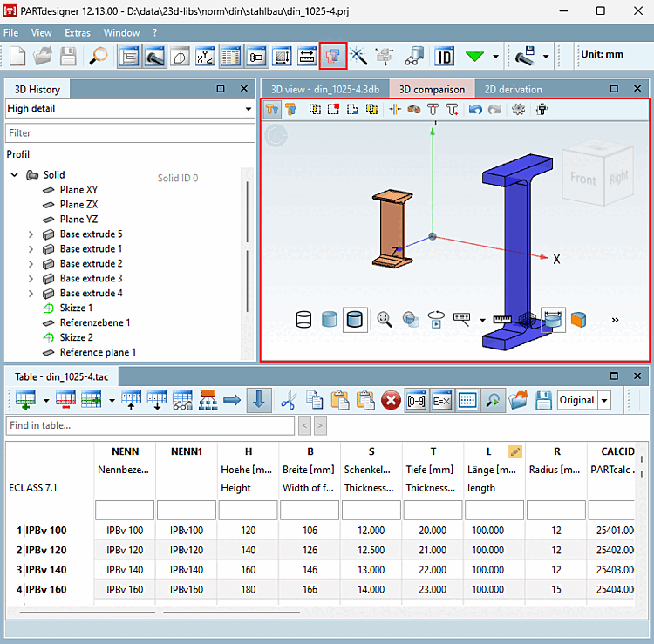This screenshot has width=654, height=644.
Task: Open the View menu
Action: pos(41,32)
